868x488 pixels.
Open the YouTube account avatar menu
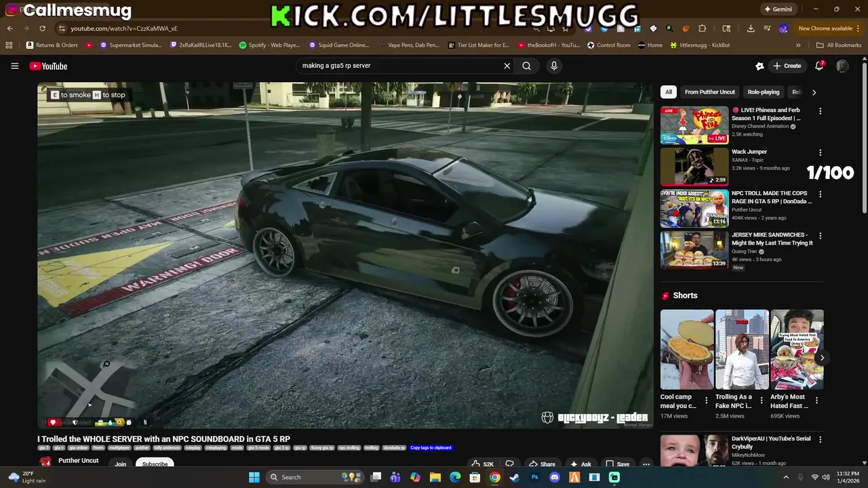(x=842, y=66)
